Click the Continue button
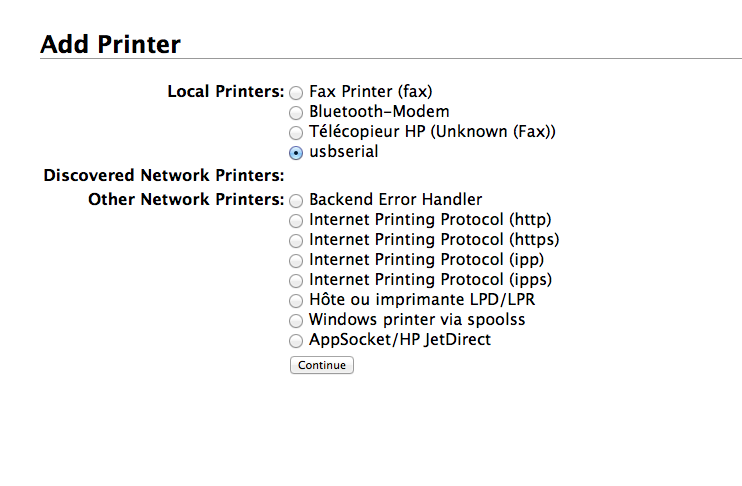742x486 pixels. tap(322, 365)
